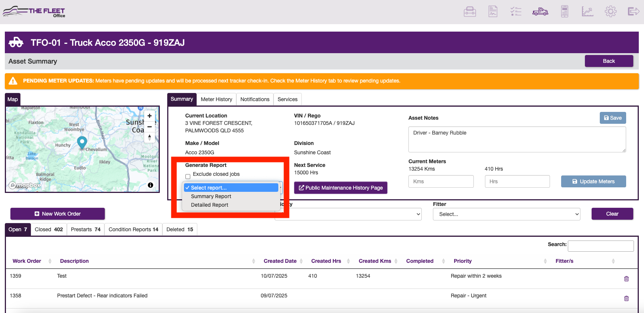Screen dimensions: 644x313
Task: Open the mobile device icon in navigation
Action: [564, 12]
